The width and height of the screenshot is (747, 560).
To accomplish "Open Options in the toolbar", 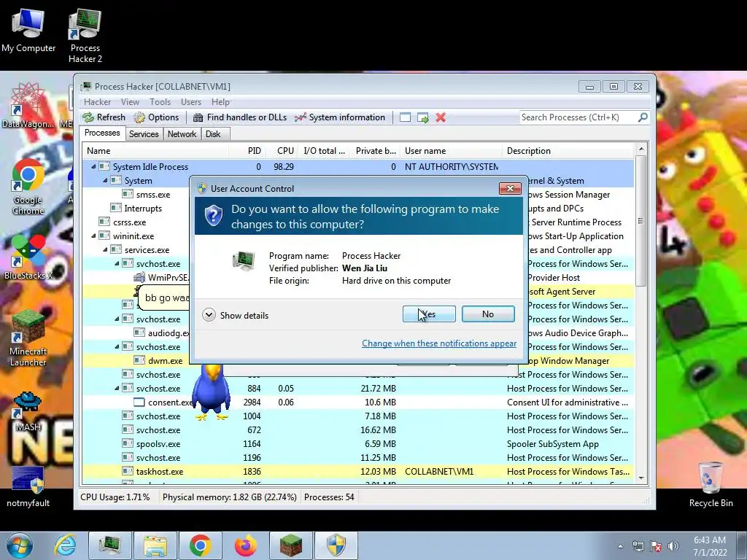I will pos(156,117).
